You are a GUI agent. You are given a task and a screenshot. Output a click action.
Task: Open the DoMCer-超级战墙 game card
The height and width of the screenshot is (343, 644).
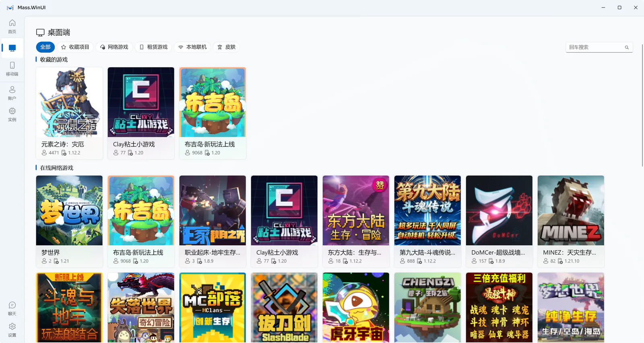click(499, 221)
